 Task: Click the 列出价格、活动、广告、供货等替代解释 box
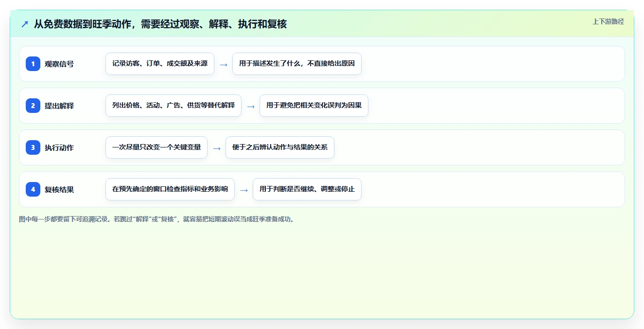pyautogui.click(x=174, y=106)
